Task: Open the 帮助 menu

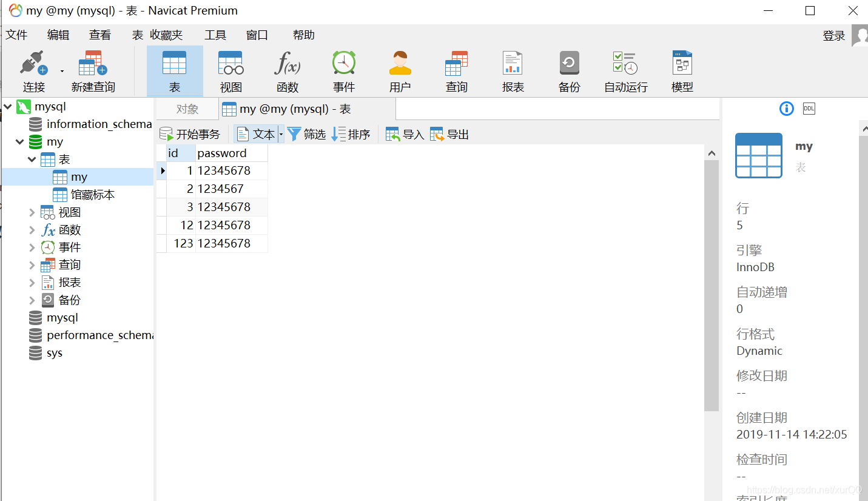Action: point(304,35)
